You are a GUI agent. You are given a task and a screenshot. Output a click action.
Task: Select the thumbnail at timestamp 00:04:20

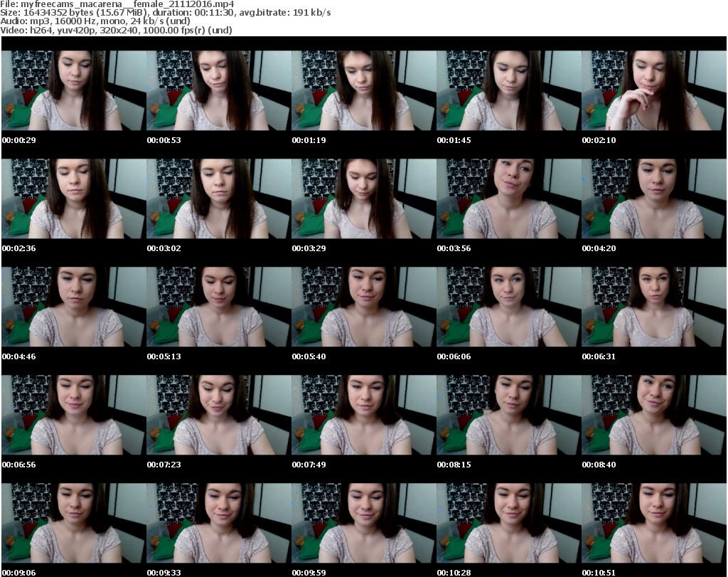(x=654, y=198)
